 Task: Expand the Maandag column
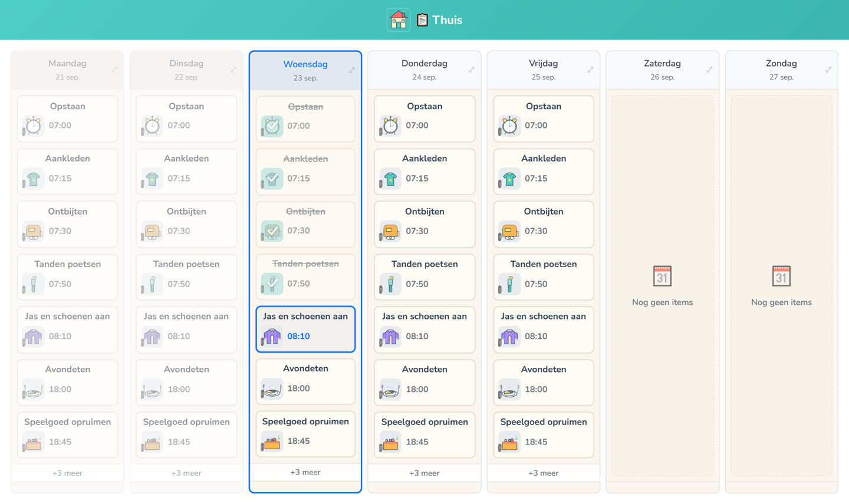pos(114,70)
